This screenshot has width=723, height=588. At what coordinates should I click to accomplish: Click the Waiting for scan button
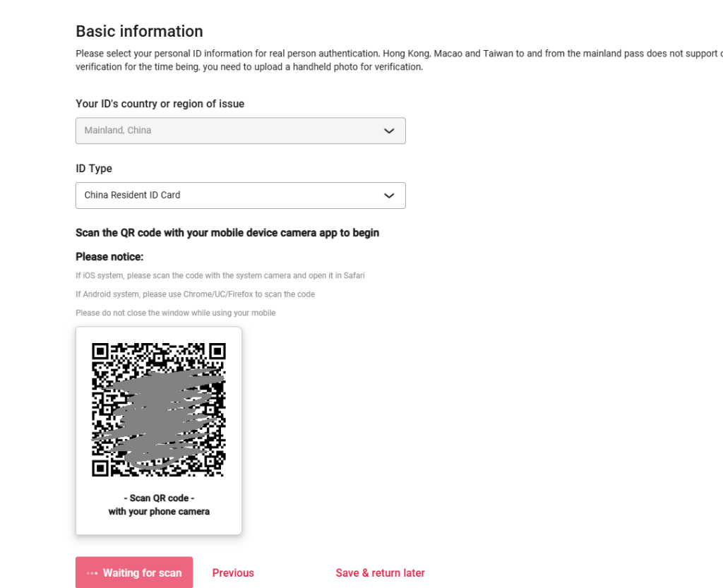134,572
